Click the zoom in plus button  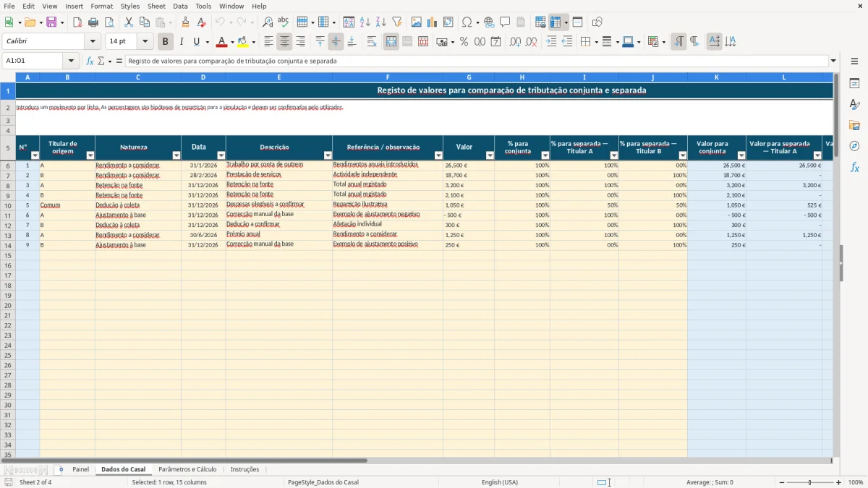pyautogui.click(x=839, y=482)
